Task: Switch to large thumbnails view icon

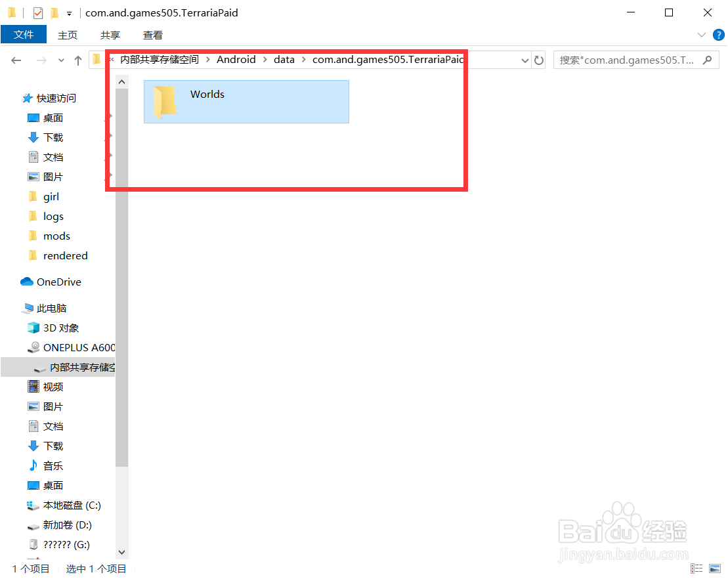Action: coord(714,568)
